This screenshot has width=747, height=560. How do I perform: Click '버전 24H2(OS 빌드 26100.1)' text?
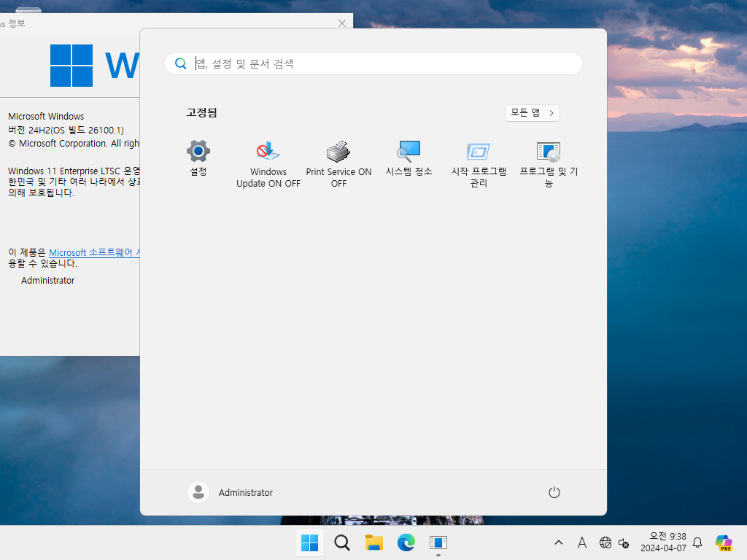point(66,130)
